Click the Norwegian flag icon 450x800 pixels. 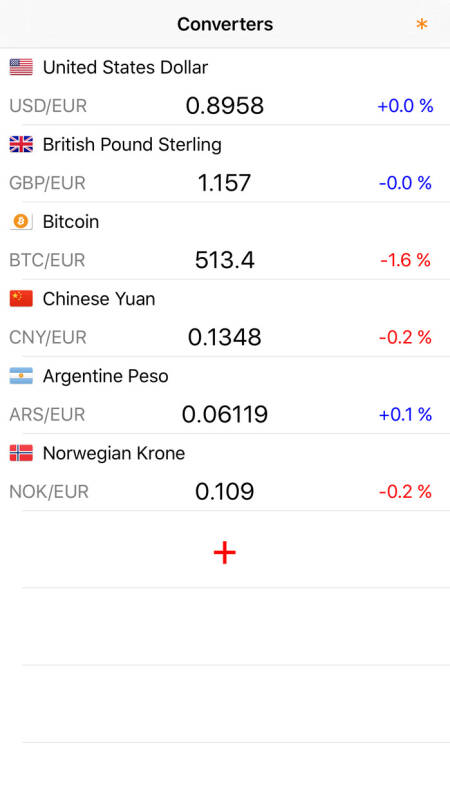[x=21, y=453]
